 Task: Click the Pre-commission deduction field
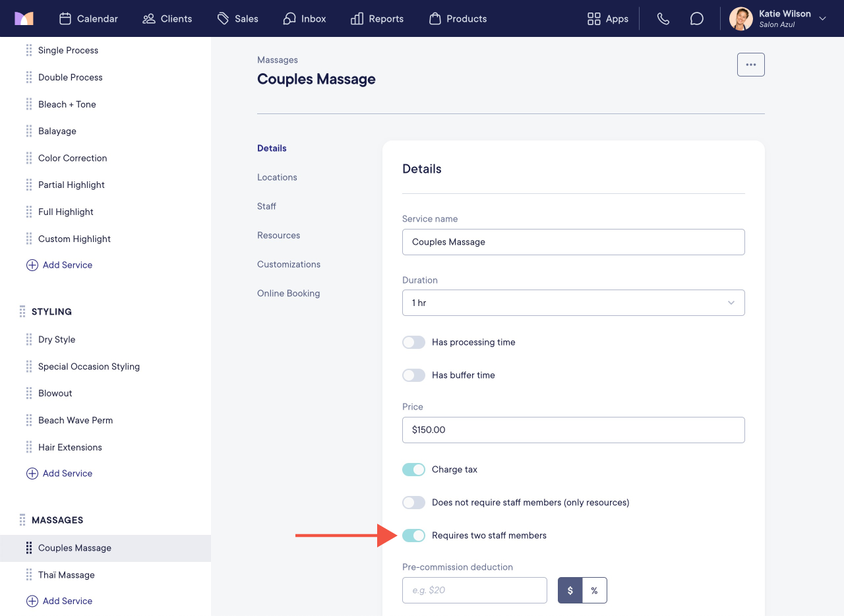coord(475,590)
